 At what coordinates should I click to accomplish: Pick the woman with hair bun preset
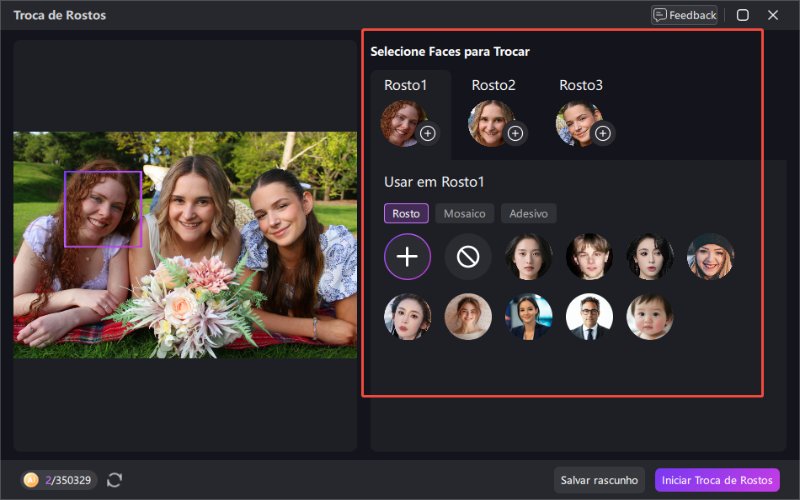click(650, 257)
